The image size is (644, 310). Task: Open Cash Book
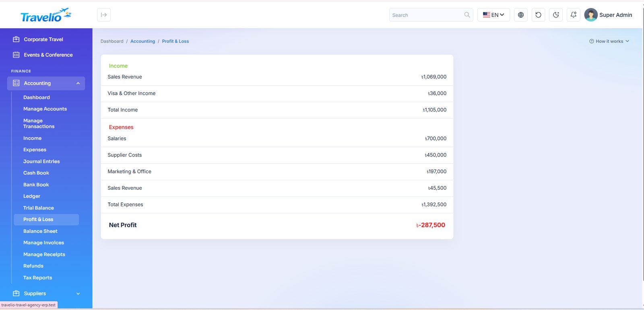pyautogui.click(x=36, y=173)
